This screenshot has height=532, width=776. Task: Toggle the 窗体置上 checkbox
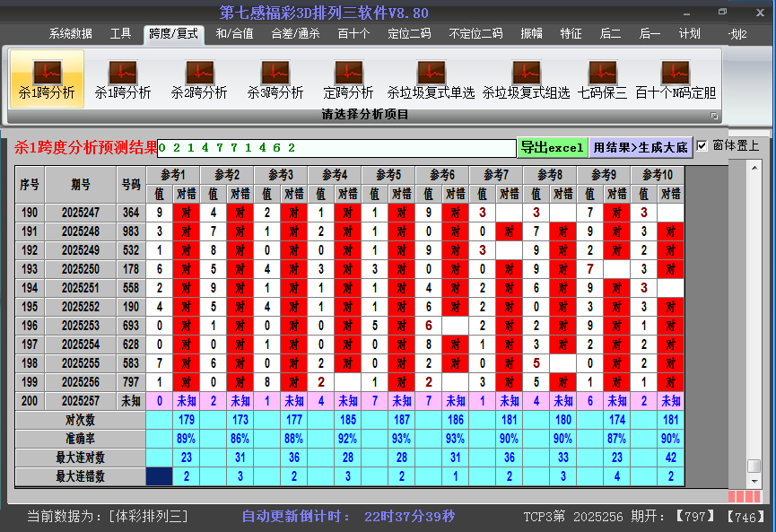[x=702, y=145]
